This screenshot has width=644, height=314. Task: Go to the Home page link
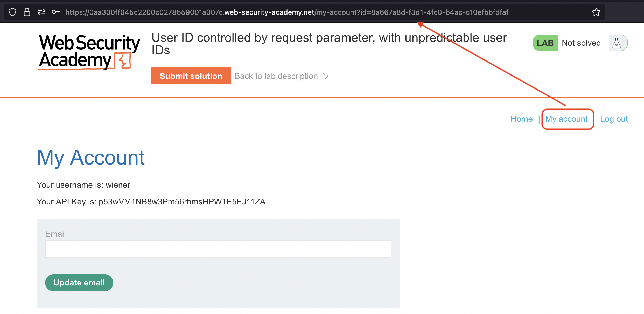click(521, 119)
